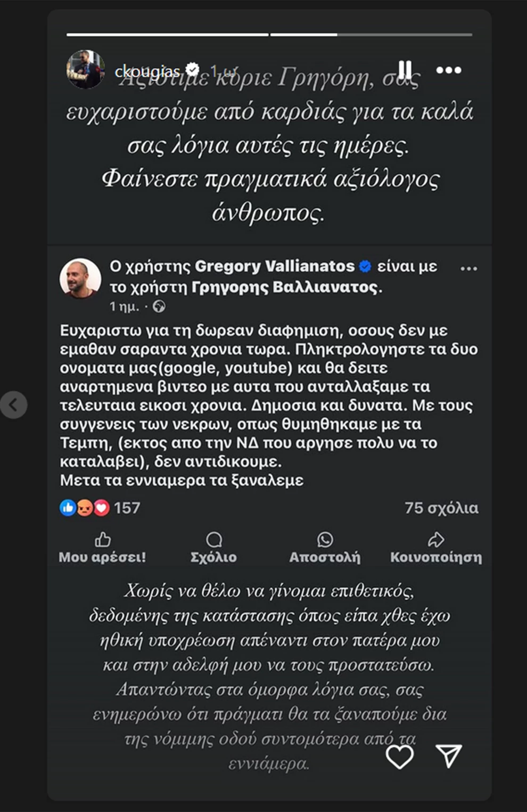
Task: View the 157 reactions count
Action: [127, 508]
